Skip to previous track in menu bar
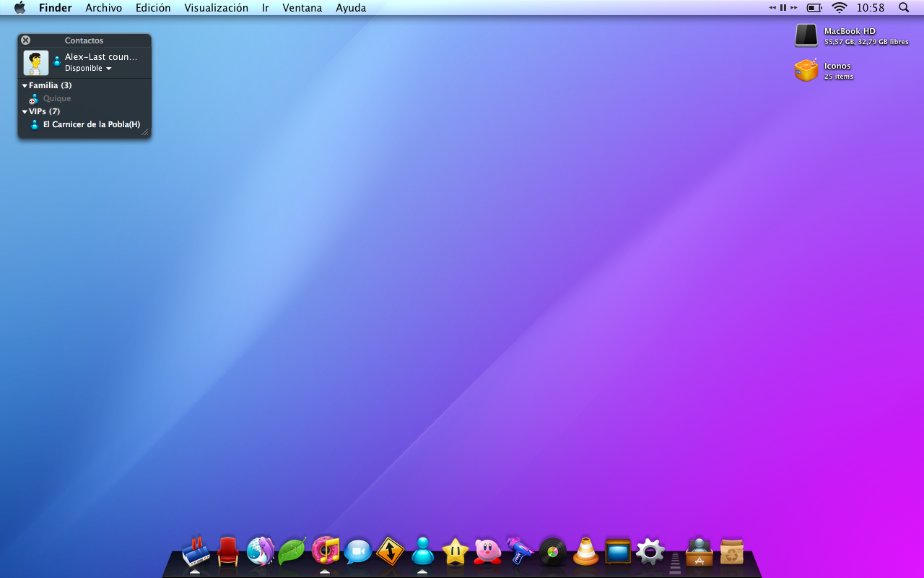The height and width of the screenshot is (578, 924). pos(772,8)
